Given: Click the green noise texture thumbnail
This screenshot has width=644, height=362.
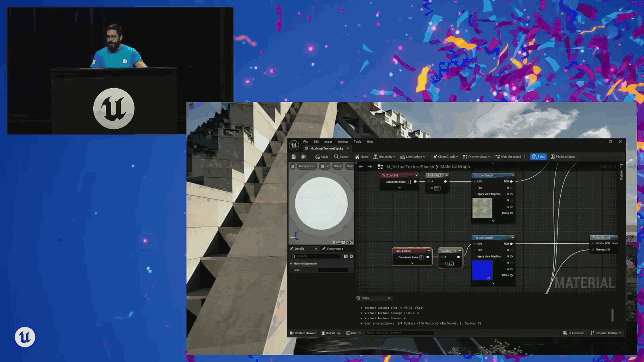Looking at the screenshot, I should pos(482,208).
